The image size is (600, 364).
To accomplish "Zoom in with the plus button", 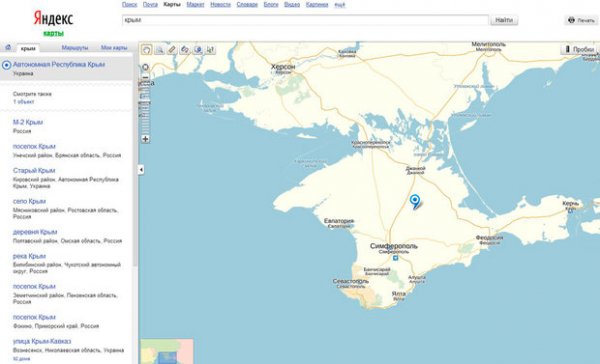I will [145, 139].
